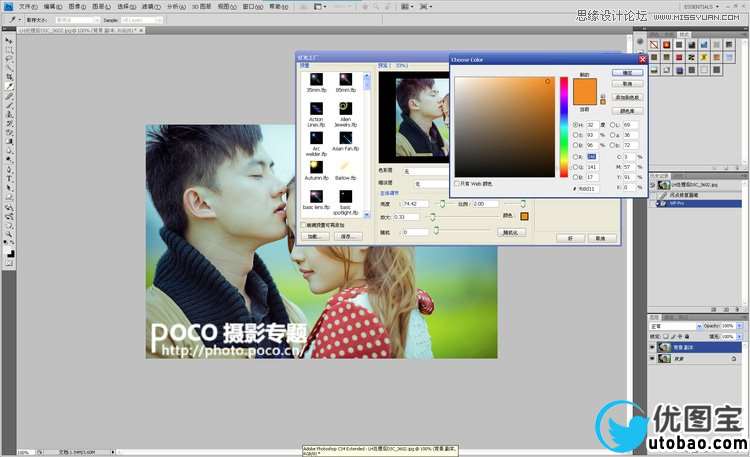Select the a radio button in the color picker
Viewport: 750px width, 457px height.
[x=612, y=135]
